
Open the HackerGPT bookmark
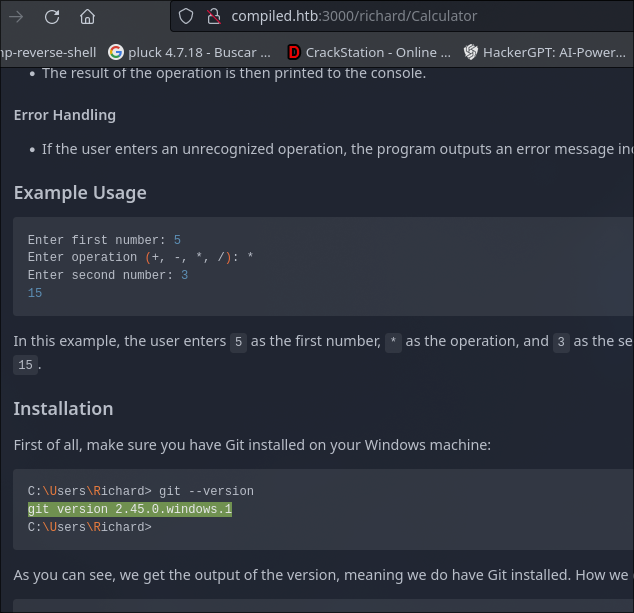pyautogui.click(x=545, y=53)
